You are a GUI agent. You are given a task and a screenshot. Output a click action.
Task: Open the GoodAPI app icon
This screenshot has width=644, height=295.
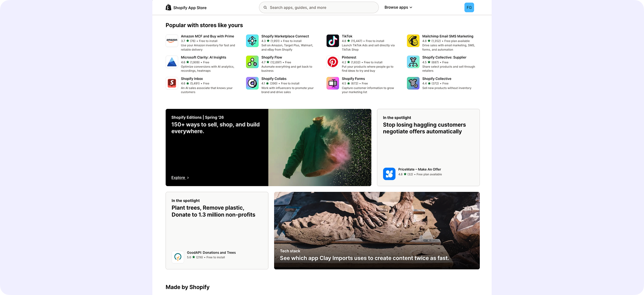tap(178, 257)
